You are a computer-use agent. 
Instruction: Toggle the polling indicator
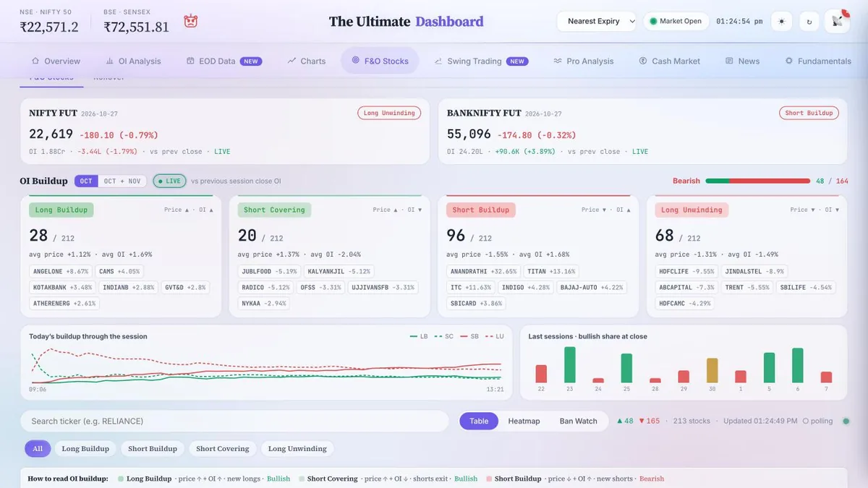click(x=817, y=421)
